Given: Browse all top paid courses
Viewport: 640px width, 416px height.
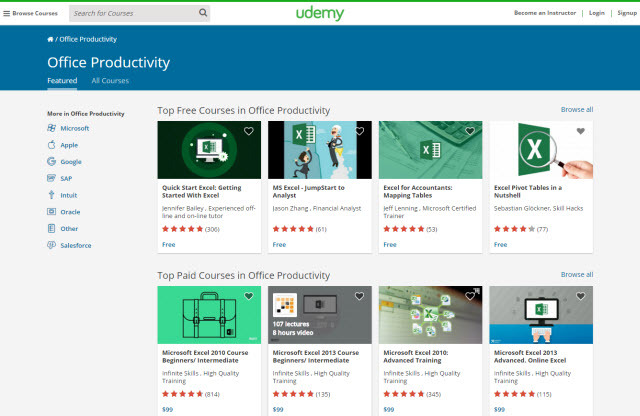Looking at the screenshot, I should (577, 274).
